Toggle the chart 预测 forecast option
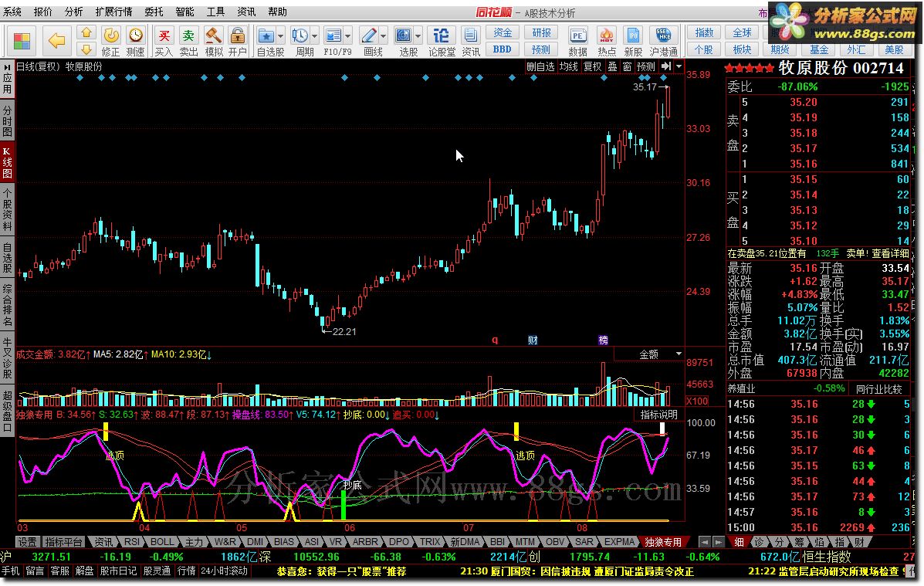The image size is (924, 586). [646, 66]
